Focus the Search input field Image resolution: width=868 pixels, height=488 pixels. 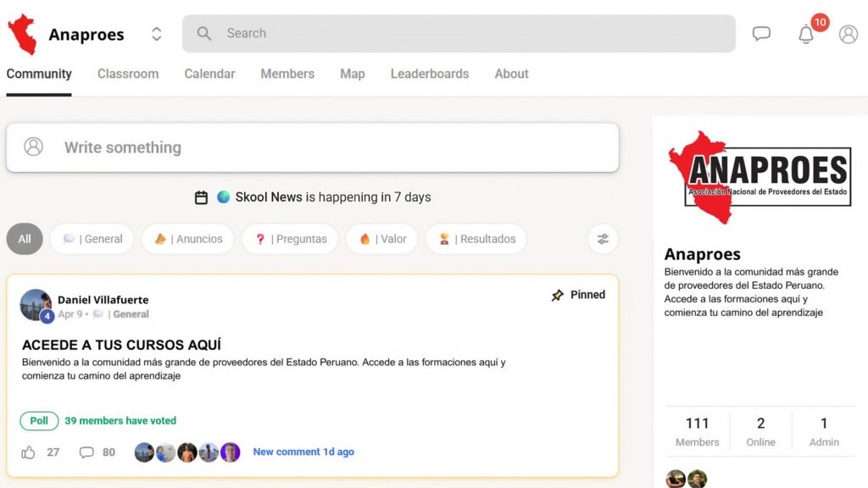click(459, 34)
